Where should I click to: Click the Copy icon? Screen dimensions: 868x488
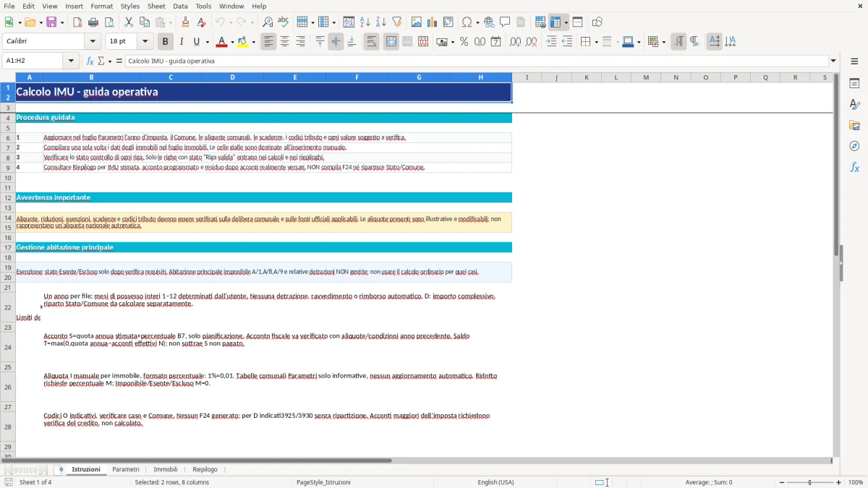(144, 22)
